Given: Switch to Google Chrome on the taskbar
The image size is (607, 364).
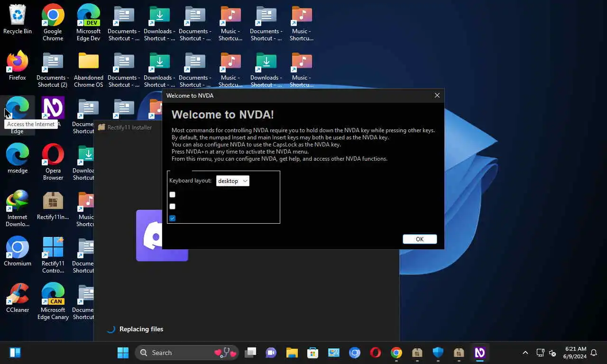Looking at the screenshot, I should coord(396,353).
